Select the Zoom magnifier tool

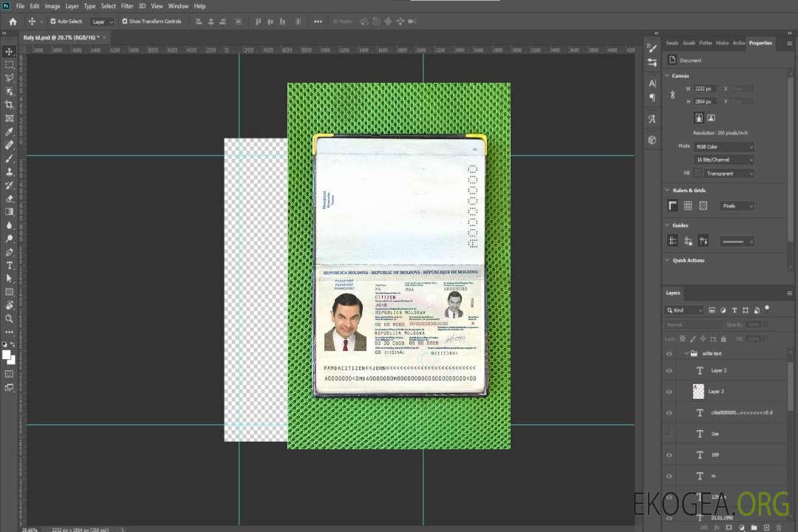9,318
